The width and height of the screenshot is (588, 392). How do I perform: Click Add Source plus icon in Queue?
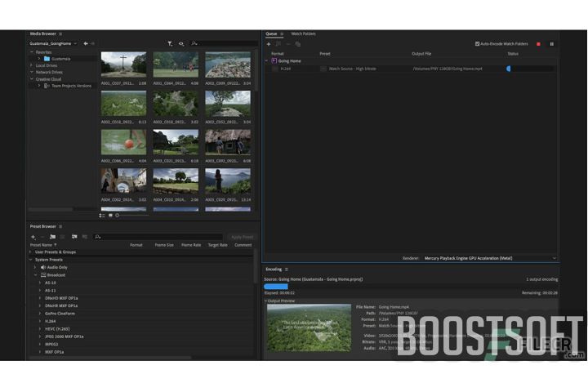point(269,44)
